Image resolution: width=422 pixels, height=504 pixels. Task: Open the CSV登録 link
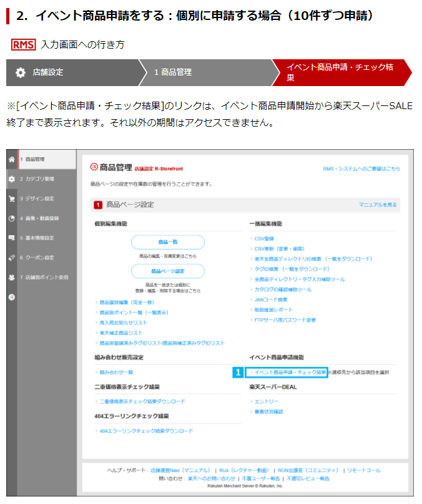point(264,239)
